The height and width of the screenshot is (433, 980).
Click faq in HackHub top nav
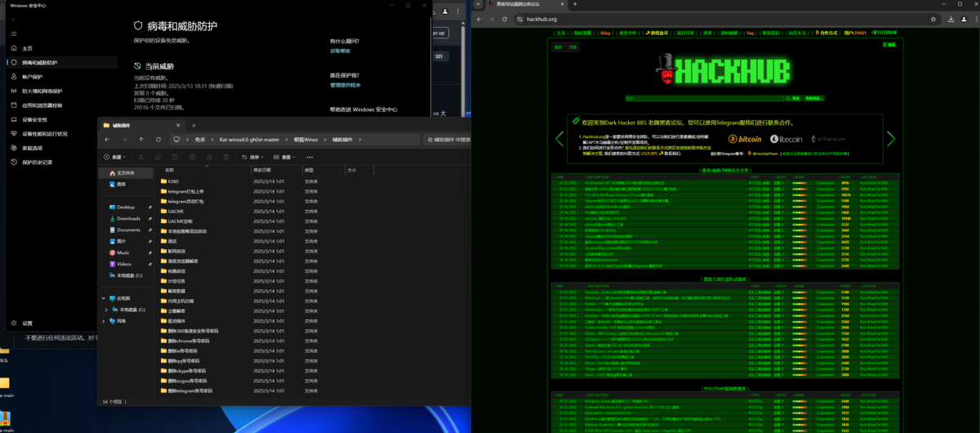coord(750,33)
